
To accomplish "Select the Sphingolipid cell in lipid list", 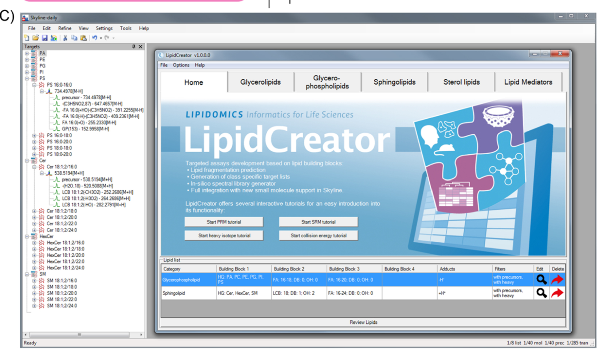I will (189, 293).
